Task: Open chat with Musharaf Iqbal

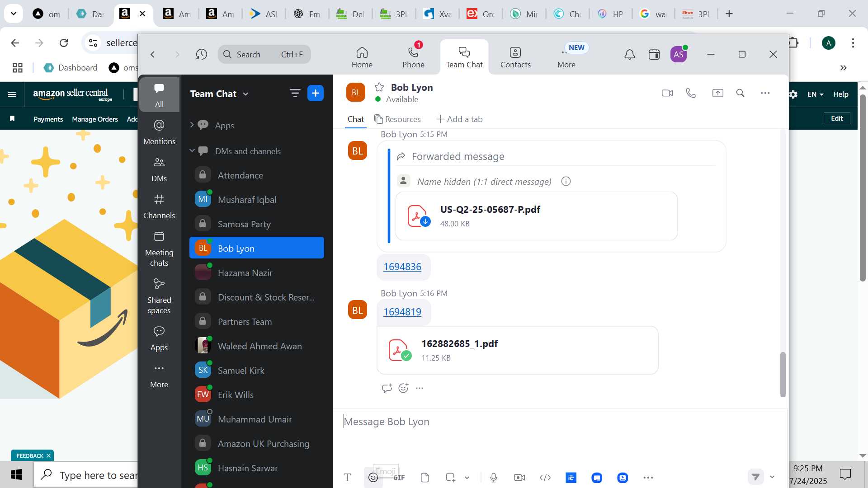Action: pyautogui.click(x=257, y=199)
